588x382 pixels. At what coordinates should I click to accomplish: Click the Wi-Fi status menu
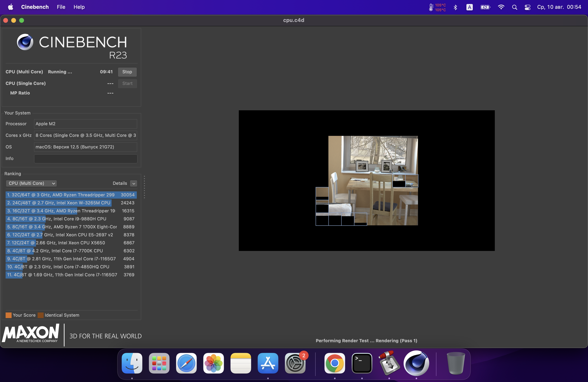point(501,7)
